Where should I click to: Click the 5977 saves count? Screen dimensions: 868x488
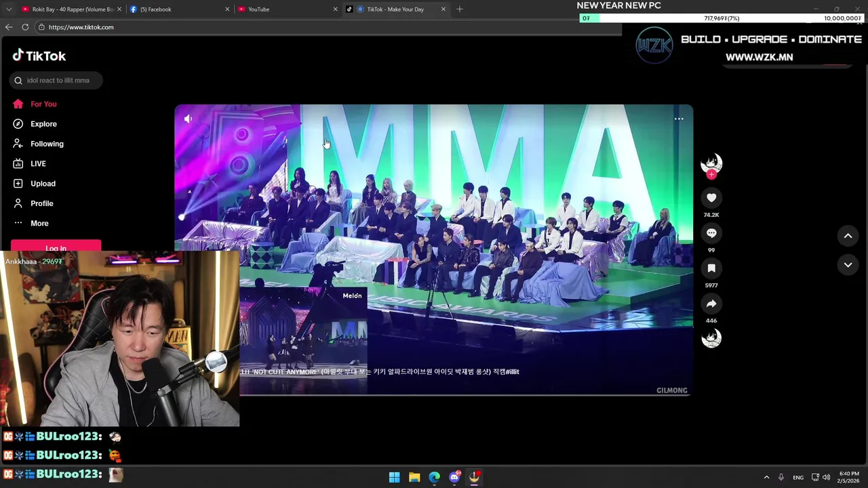point(711,285)
